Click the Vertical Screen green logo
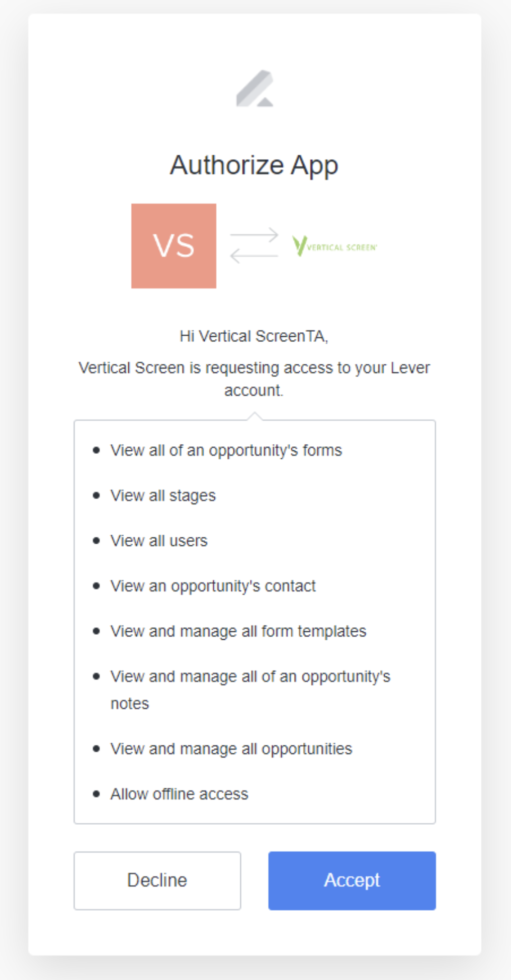The image size is (511, 980). pos(334,246)
